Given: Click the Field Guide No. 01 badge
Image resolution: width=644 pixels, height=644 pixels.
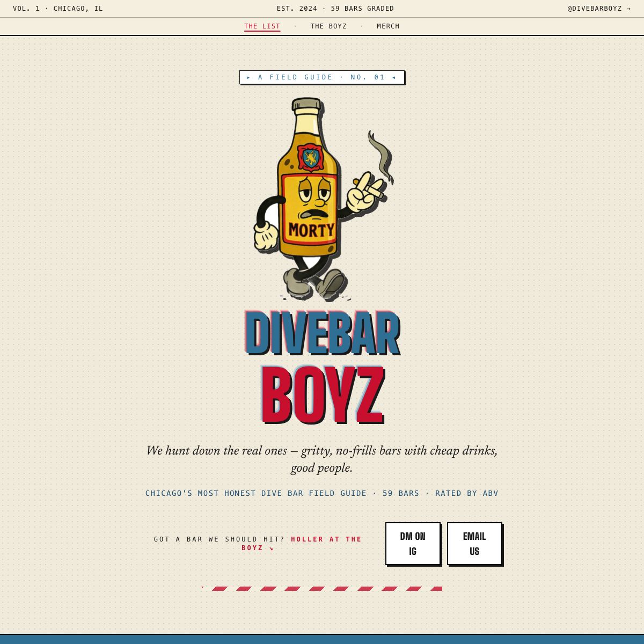Looking at the screenshot, I should 321,77.
